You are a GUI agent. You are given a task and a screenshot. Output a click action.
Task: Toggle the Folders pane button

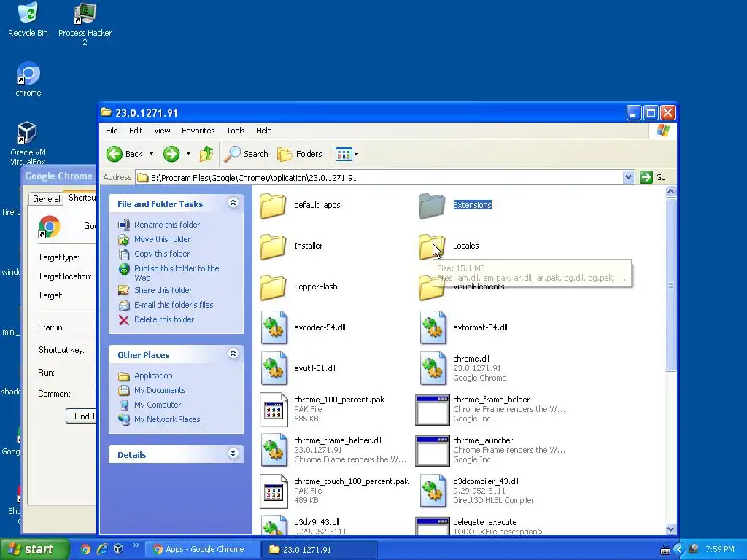point(300,154)
